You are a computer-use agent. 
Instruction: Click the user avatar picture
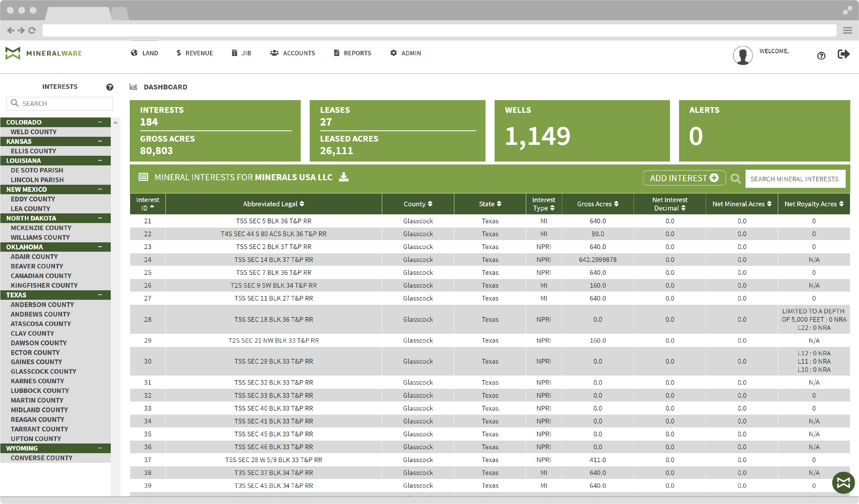click(743, 55)
